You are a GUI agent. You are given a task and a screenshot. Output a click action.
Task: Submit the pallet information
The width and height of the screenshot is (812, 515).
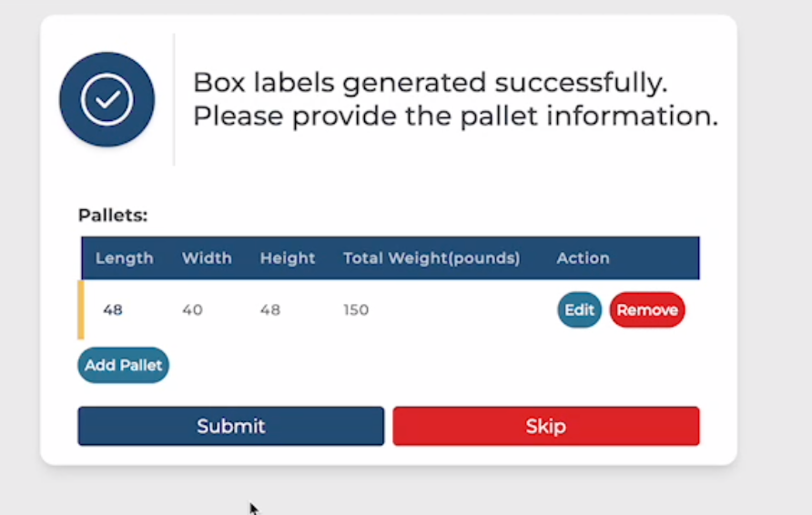tap(231, 426)
